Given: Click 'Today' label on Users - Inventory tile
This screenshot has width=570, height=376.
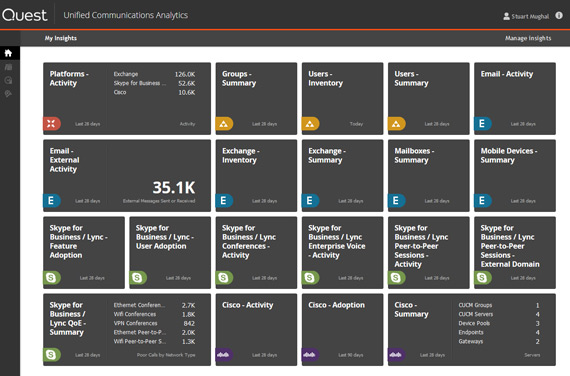Looking at the screenshot, I should 356,124.
